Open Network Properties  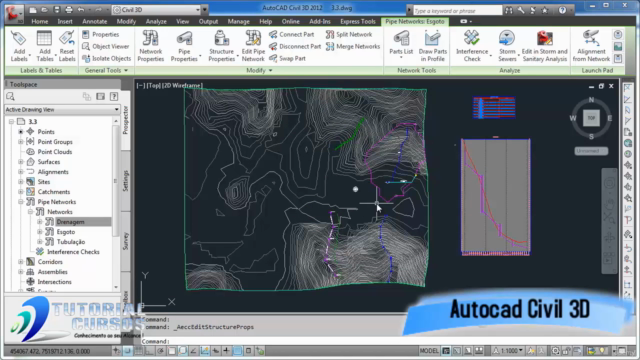(150, 46)
